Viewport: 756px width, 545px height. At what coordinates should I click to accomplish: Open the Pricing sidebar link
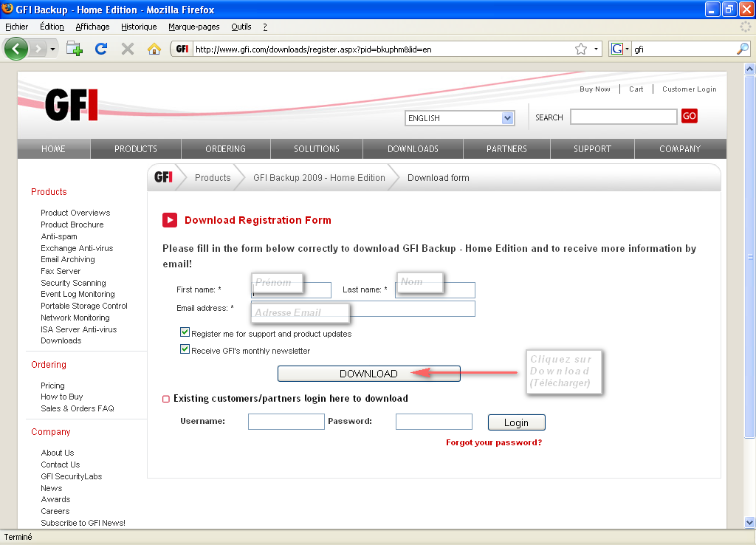click(52, 385)
